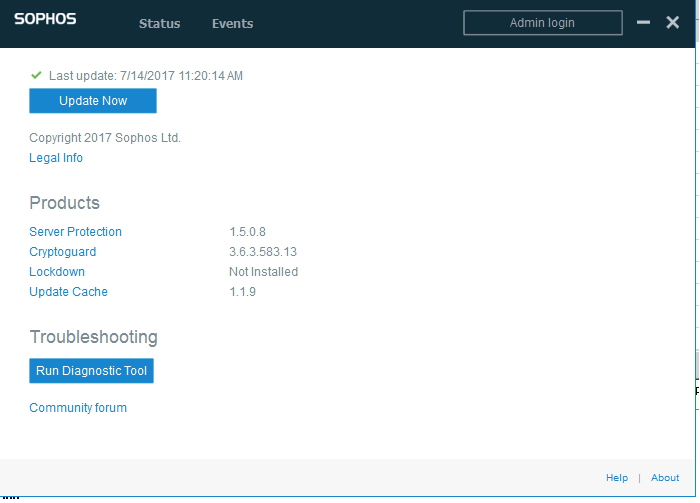Open the Lockdown product link
The image size is (700, 503).
[x=57, y=272]
